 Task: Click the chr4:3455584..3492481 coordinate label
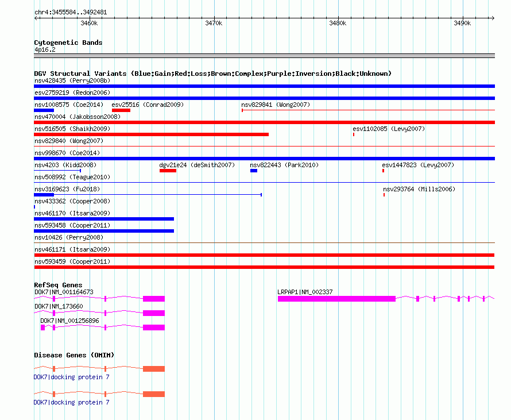(71, 13)
